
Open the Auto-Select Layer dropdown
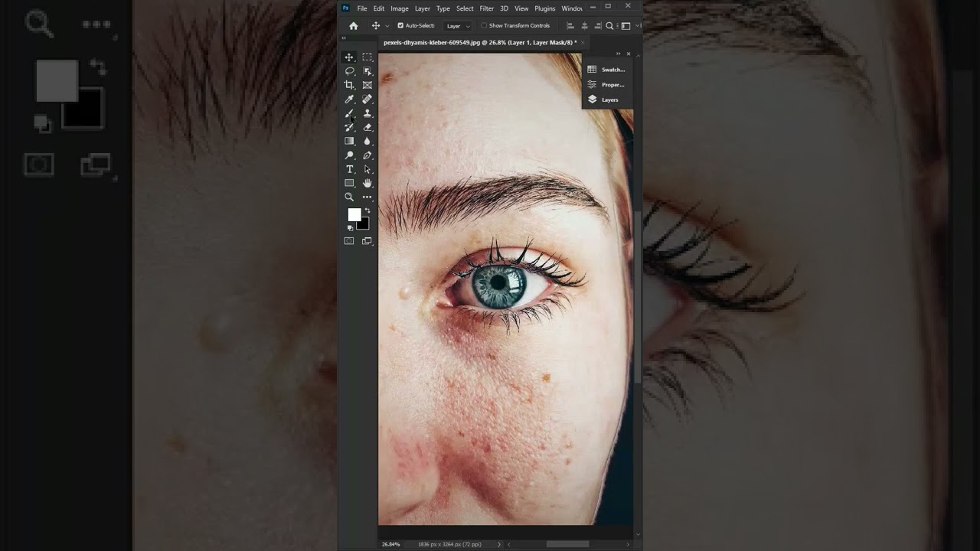(x=458, y=26)
